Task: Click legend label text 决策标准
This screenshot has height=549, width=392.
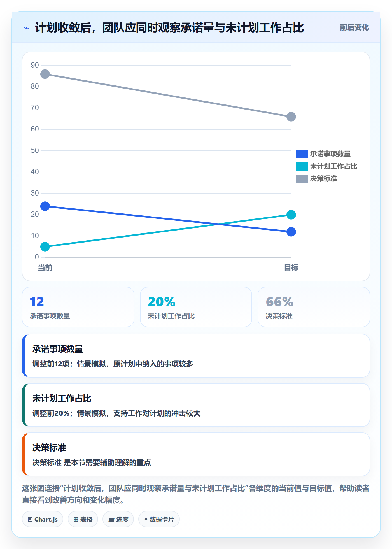Action: 324,179
